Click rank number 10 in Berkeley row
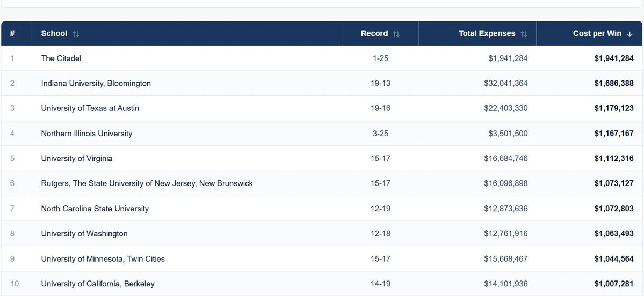 15,284
